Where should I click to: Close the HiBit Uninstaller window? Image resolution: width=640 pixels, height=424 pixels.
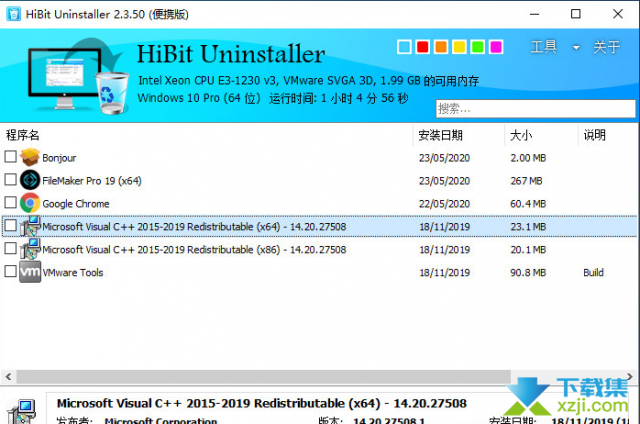coord(618,14)
